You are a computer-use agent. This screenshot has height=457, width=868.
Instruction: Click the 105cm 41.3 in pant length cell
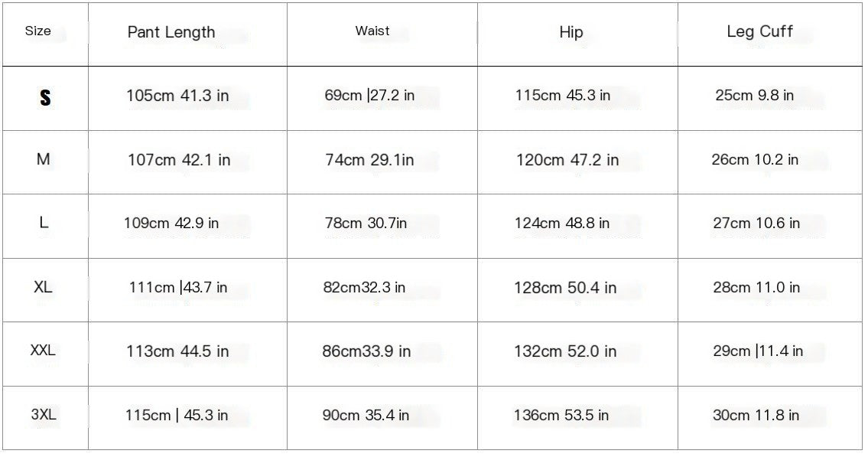pos(177,96)
